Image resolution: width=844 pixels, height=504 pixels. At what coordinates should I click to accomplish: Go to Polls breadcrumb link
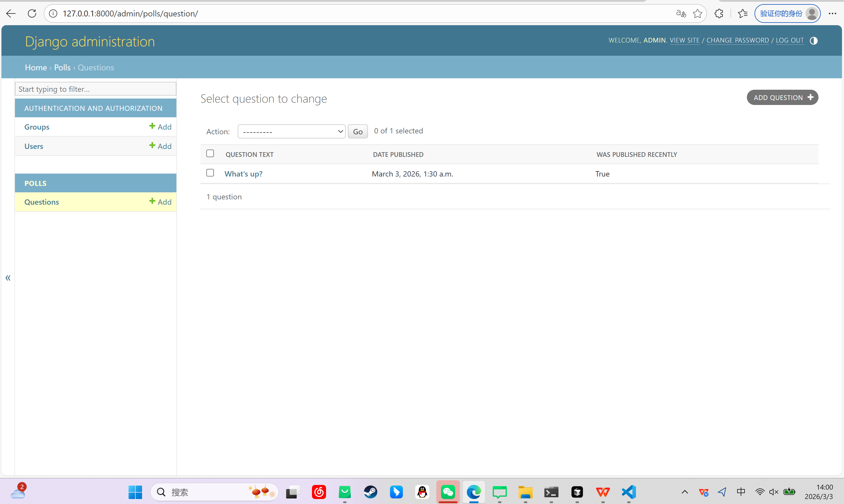click(x=62, y=67)
